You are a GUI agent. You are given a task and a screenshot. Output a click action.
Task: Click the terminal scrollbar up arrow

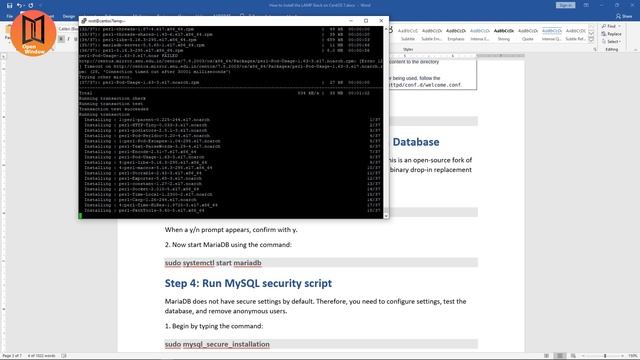point(386,29)
